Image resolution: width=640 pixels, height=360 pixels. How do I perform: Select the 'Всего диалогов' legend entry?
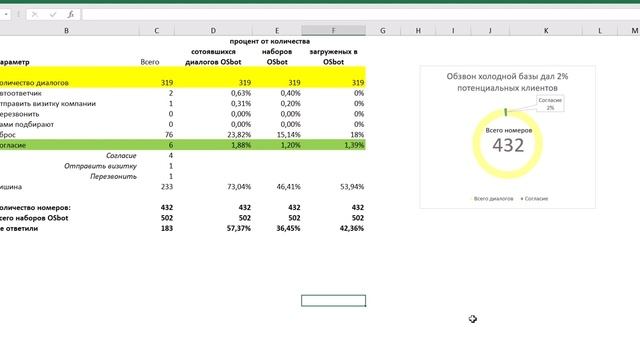(x=493, y=199)
